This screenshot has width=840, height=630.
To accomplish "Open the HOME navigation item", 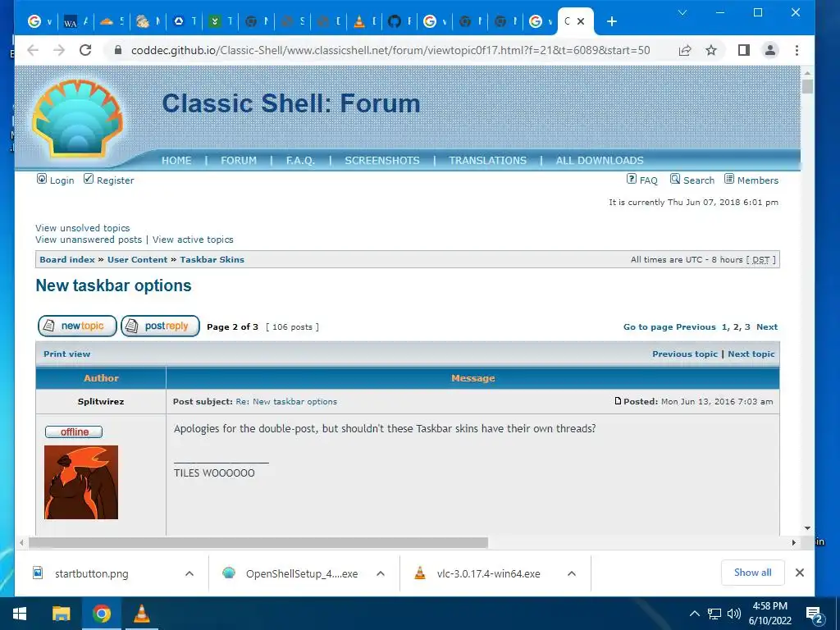I will [176, 160].
